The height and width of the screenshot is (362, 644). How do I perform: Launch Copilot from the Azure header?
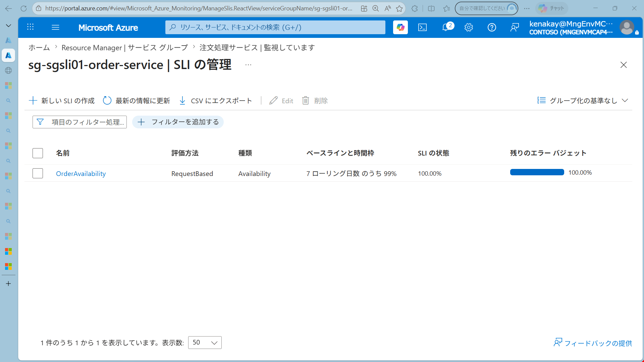click(x=400, y=27)
